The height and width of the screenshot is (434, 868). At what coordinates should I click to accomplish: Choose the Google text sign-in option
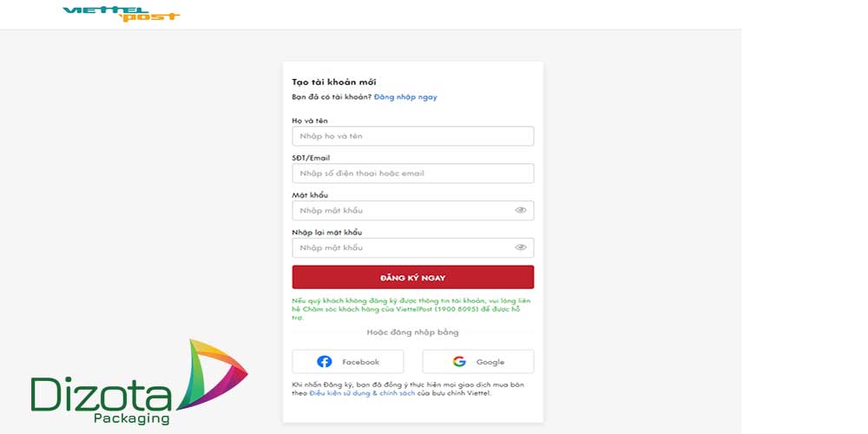click(x=490, y=362)
